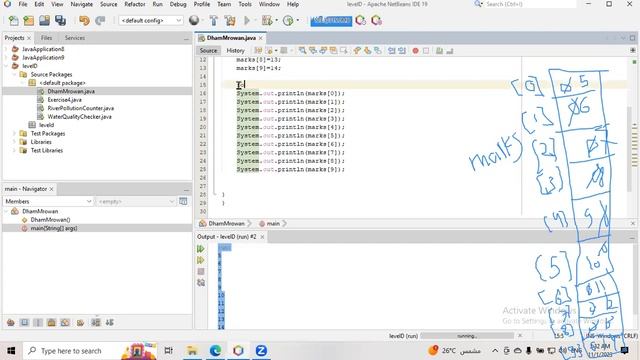The width and height of the screenshot is (640, 360).
Task: Click the Clean and Build icon
Action: 230,20
